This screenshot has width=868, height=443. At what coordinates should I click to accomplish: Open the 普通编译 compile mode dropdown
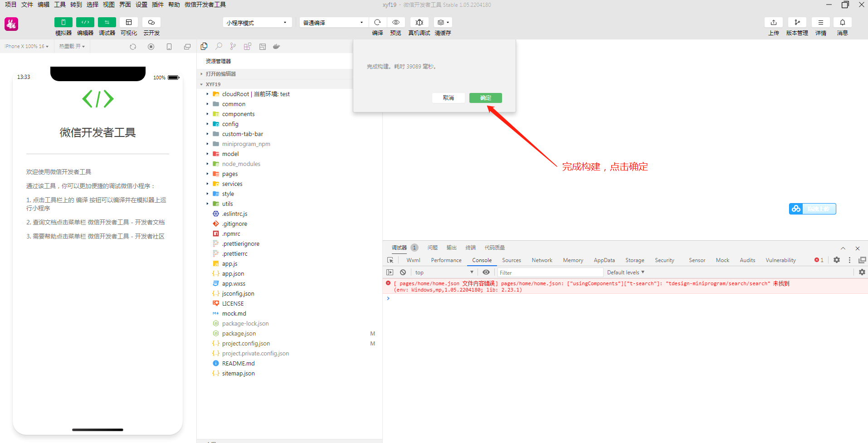pos(333,22)
